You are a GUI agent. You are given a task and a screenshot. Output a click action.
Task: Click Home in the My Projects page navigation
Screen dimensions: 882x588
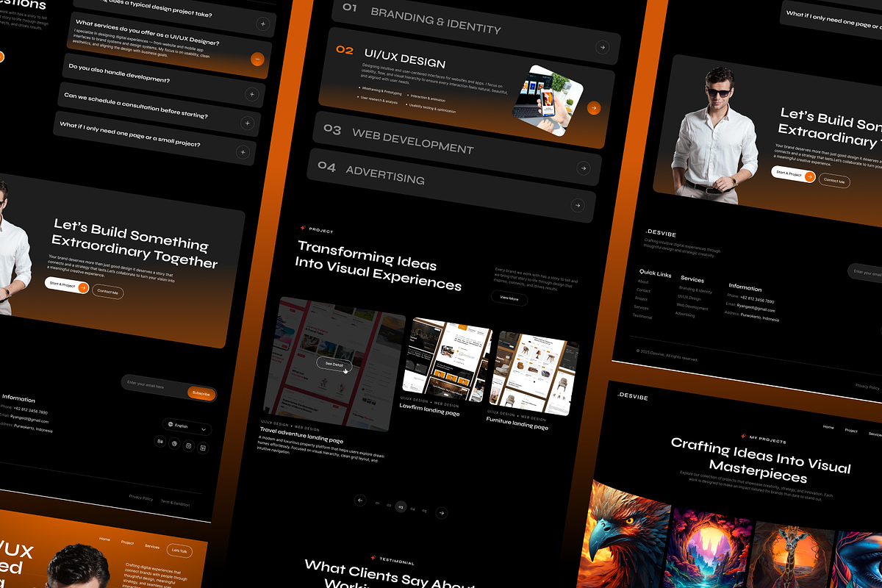click(x=828, y=427)
